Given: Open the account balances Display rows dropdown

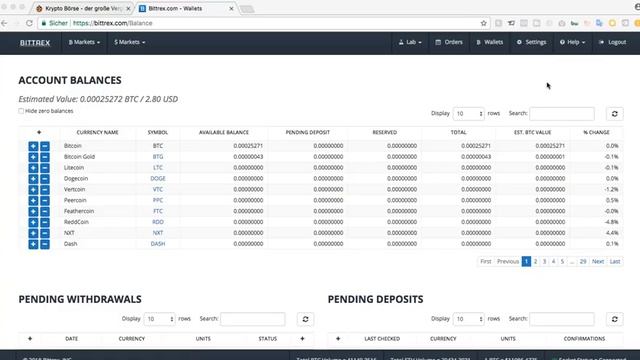Looking at the screenshot, I should 469,114.
